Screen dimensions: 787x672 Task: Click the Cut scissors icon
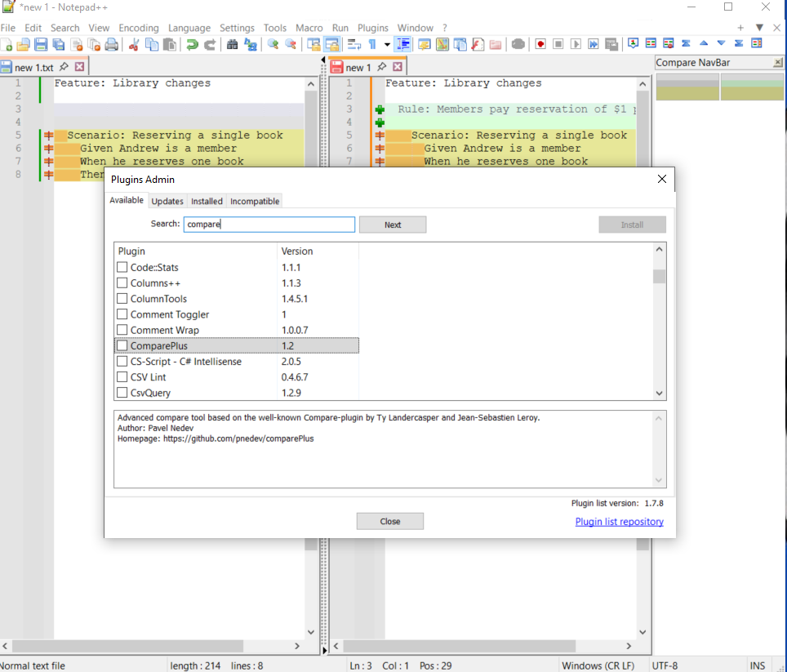(x=134, y=44)
